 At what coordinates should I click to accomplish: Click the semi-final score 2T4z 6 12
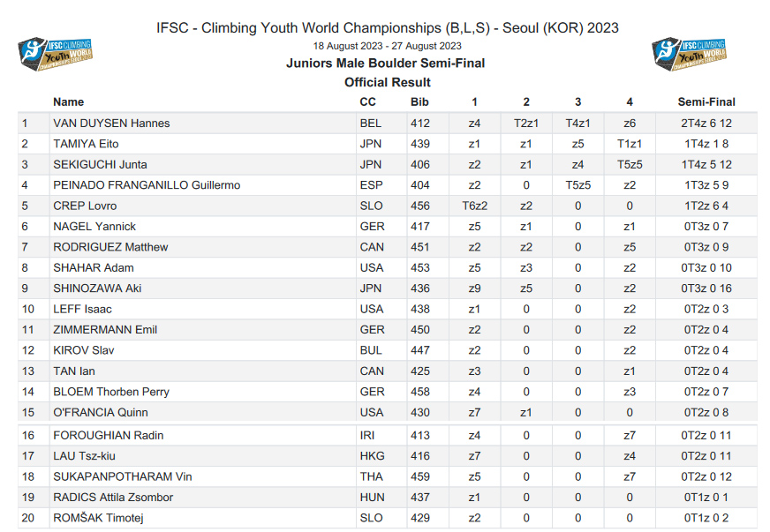(x=706, y=124)
